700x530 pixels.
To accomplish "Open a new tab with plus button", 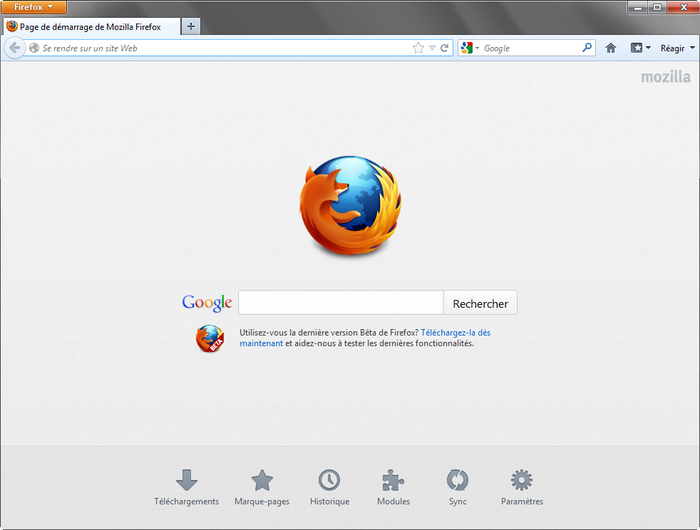I will coord(191,26).
